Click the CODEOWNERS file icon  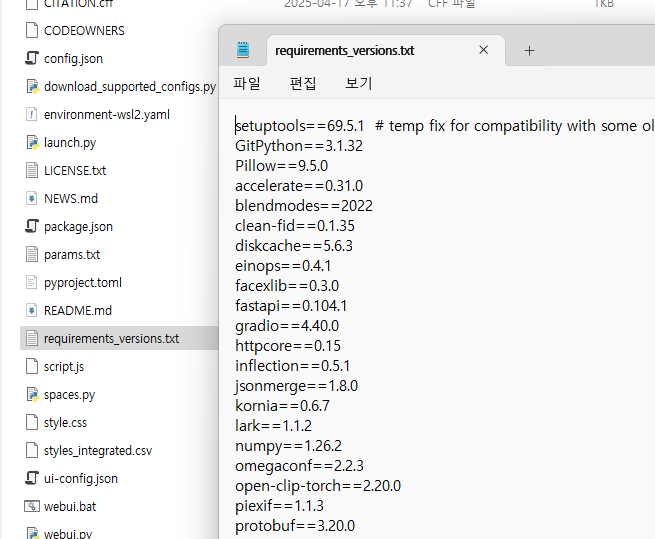[x=32, y=31]
